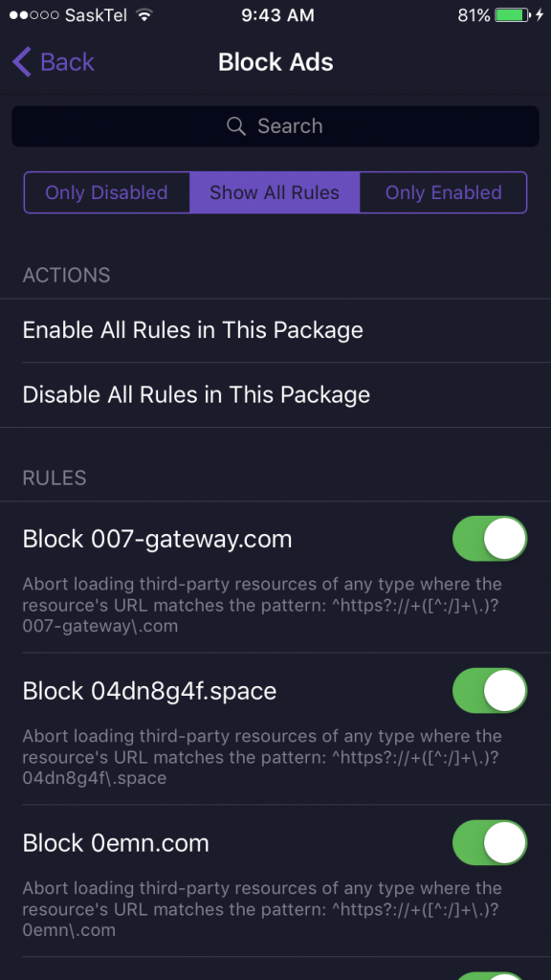This screenshot has width=551, height=980.
Task: Disable blocking of 007-gateway.com
Action: 489,538
